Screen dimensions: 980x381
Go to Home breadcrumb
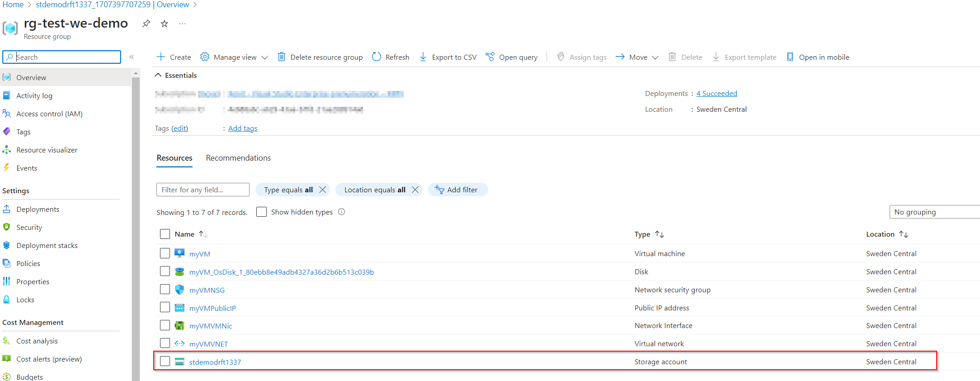(13, 5)
